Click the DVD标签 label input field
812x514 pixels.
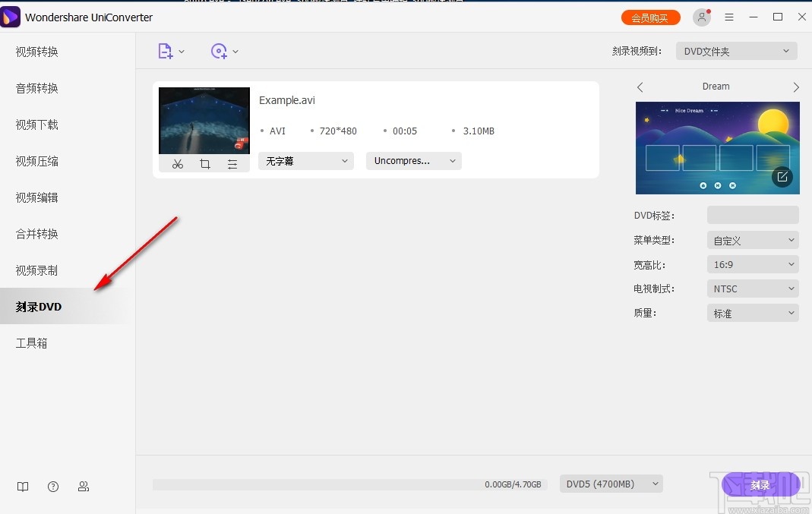pyautogui.click(x=752, y=215)
